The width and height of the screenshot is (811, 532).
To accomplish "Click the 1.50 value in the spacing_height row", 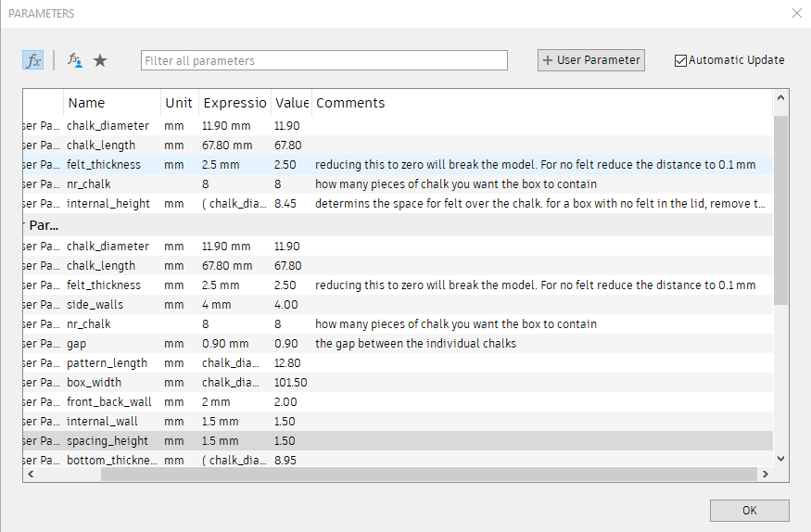I will [285, 441].
